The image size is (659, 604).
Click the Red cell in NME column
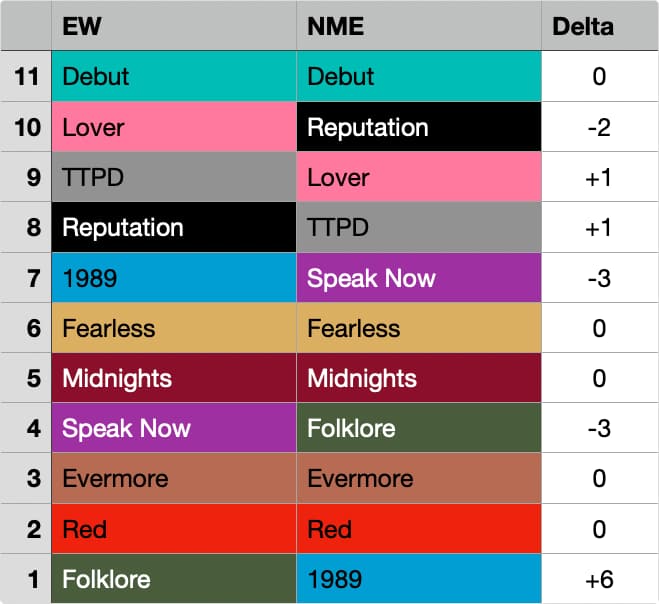pyautogui.click(x=418, y=528)
